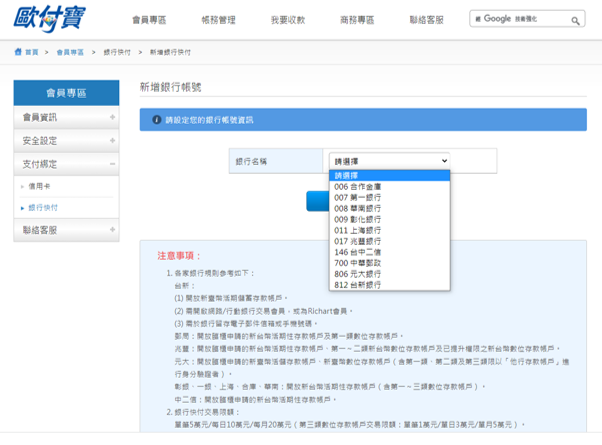Expand 會員資訊 plus icon
The width and height of the screenshot is (602, 445).
[112, 117]
